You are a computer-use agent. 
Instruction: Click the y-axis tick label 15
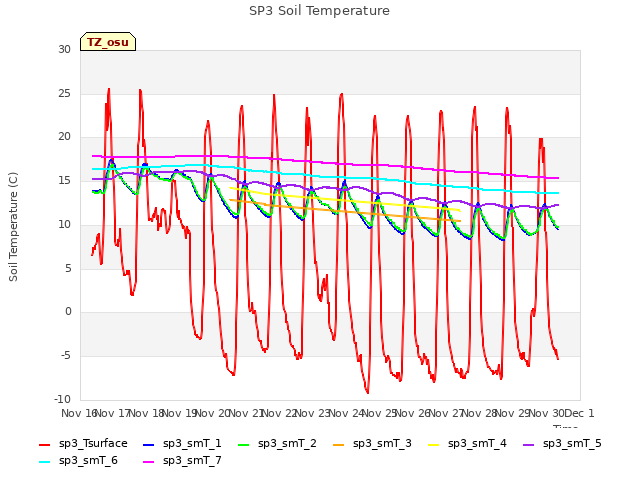pos(64,180)
